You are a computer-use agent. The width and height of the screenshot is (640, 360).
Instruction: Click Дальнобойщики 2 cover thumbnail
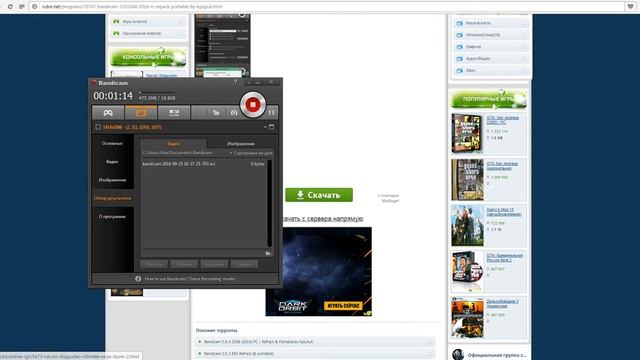467,318
